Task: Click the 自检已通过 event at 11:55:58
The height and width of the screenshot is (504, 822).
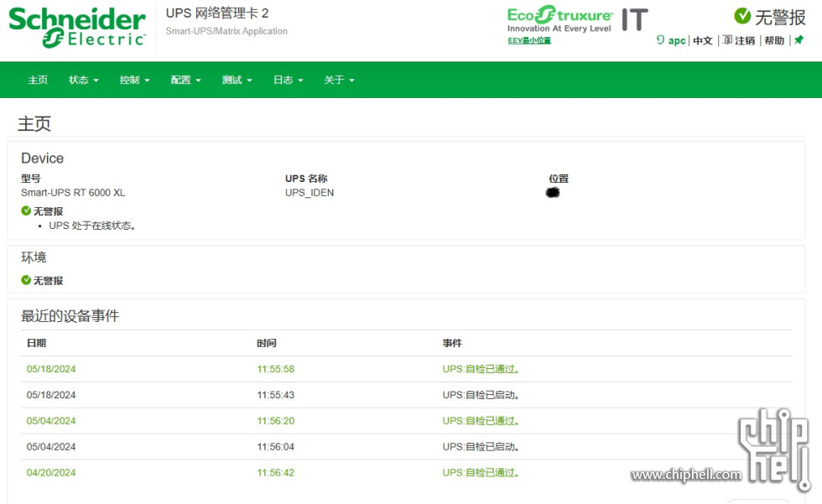Action: pyautogui.click(x=481, y=369)
